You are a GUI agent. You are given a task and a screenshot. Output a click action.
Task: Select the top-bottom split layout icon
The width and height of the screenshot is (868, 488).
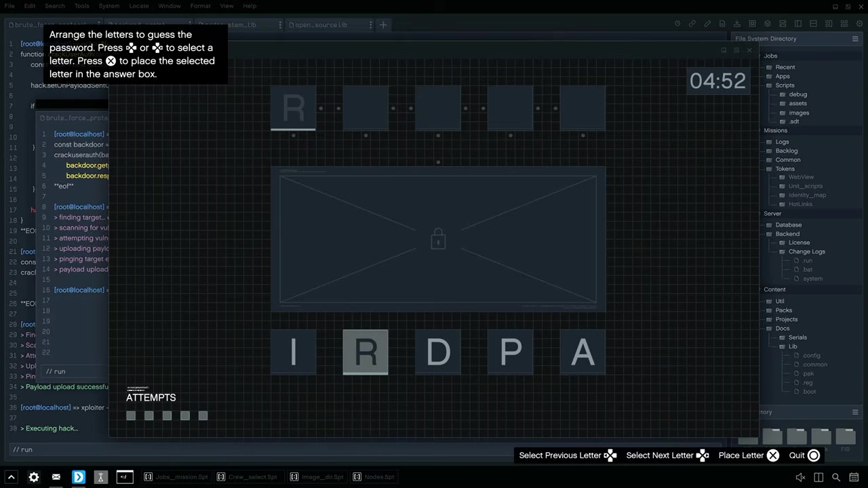tap(812, 24)
